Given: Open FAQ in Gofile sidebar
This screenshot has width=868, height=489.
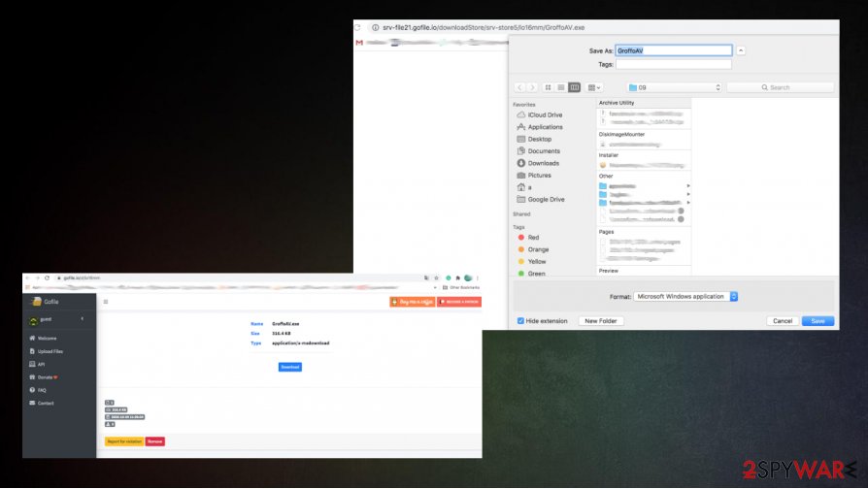Looking at the screenshot, I should tap(38, 390).
